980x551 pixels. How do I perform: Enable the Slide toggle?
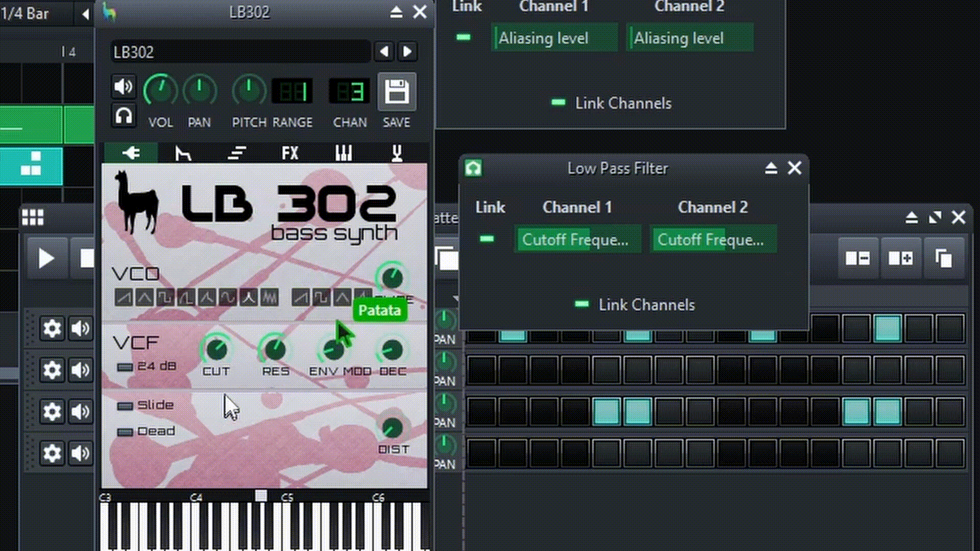click(x=125, y=406)
